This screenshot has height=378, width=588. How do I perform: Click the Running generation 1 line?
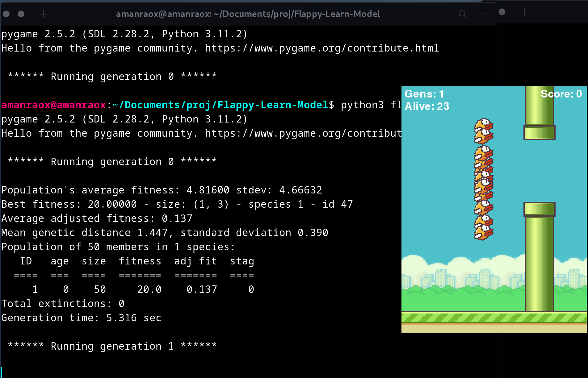(x=112, y=346)
